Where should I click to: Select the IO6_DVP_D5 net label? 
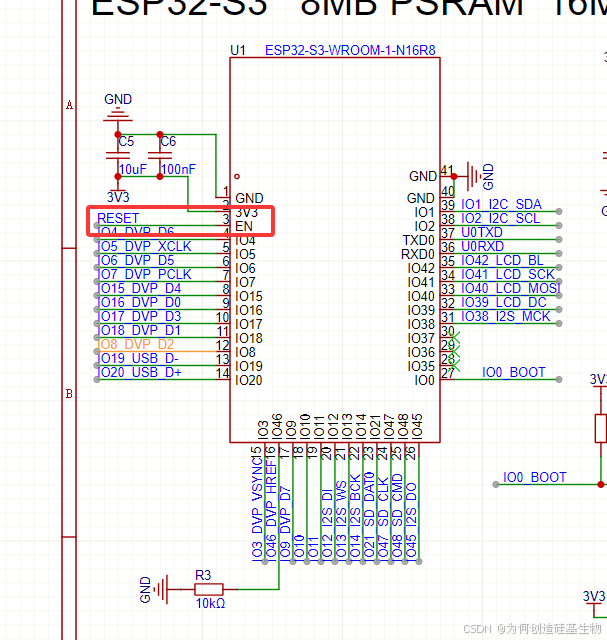[x=136, y=260]
